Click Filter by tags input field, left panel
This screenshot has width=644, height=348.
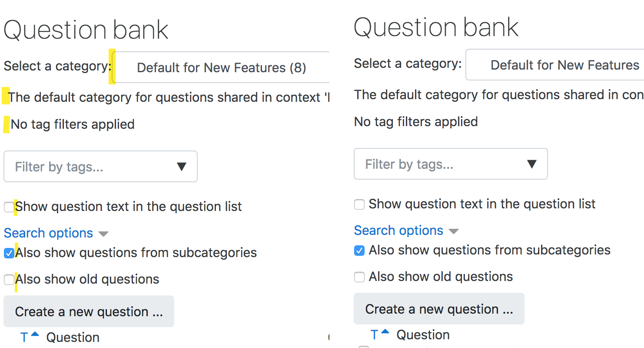pyautogui.click(x=100, y=167)
